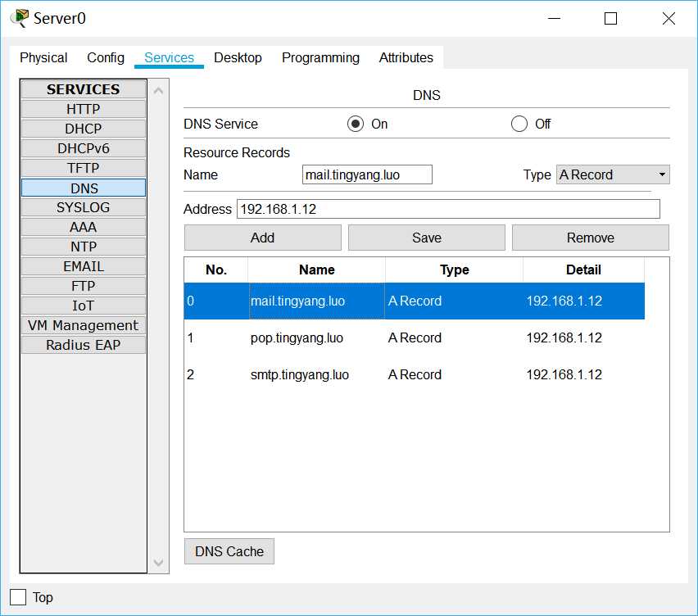The width and height of the screenshot is (698, 616).
Task: Click the 192.168.1.12 detail of row 1
Action: (x=564, y=337)
